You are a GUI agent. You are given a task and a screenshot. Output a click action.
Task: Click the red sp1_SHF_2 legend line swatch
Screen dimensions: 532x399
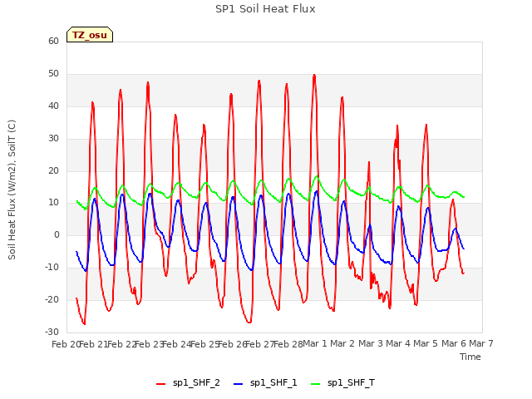tap(160, 384)
